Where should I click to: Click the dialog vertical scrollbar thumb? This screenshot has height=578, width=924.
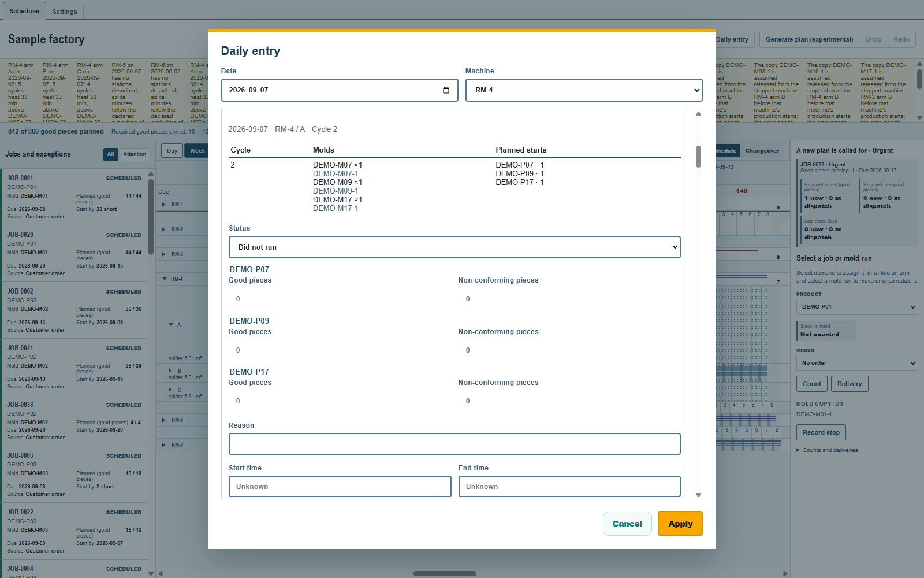[698, 157]
